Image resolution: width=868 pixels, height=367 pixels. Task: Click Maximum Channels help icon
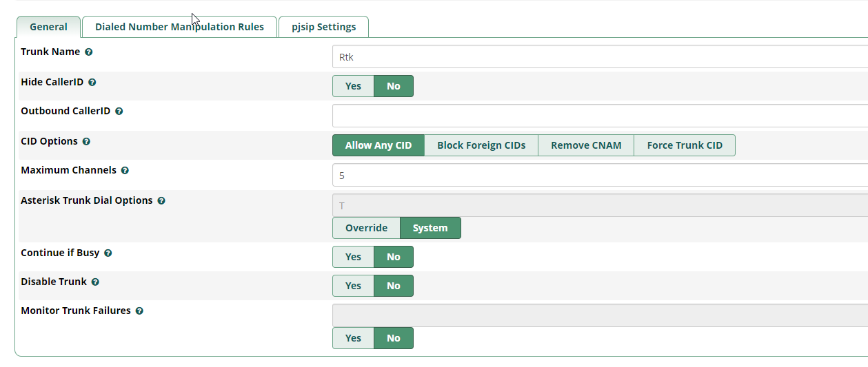125,171
